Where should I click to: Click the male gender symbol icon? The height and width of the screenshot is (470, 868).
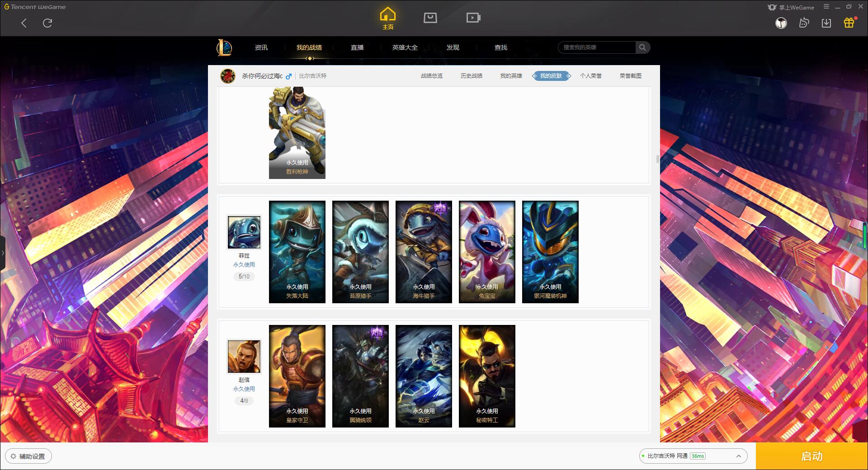(x=288, y=76)
